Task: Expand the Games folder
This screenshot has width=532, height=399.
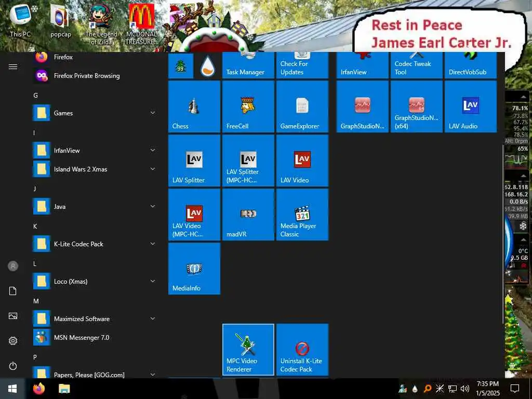Action: click(x=95, y=113)
